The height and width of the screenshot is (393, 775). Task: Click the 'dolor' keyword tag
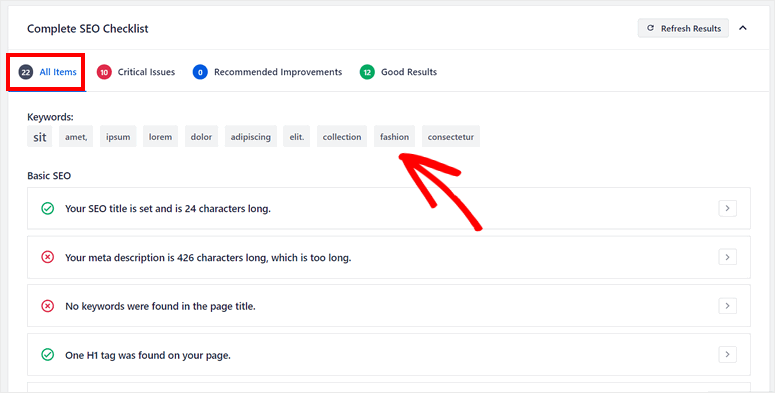(x=201, y=137)
